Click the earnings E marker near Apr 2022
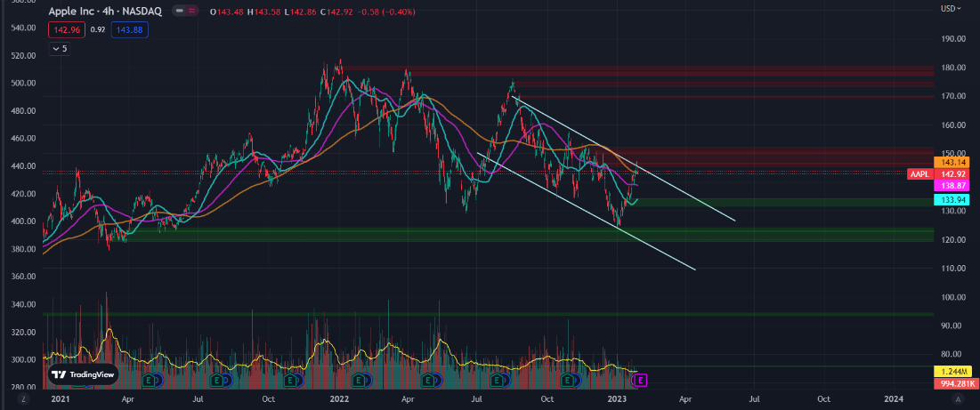Image resolution: width=980 pixels, height=410 pixels. pos(428,379)
